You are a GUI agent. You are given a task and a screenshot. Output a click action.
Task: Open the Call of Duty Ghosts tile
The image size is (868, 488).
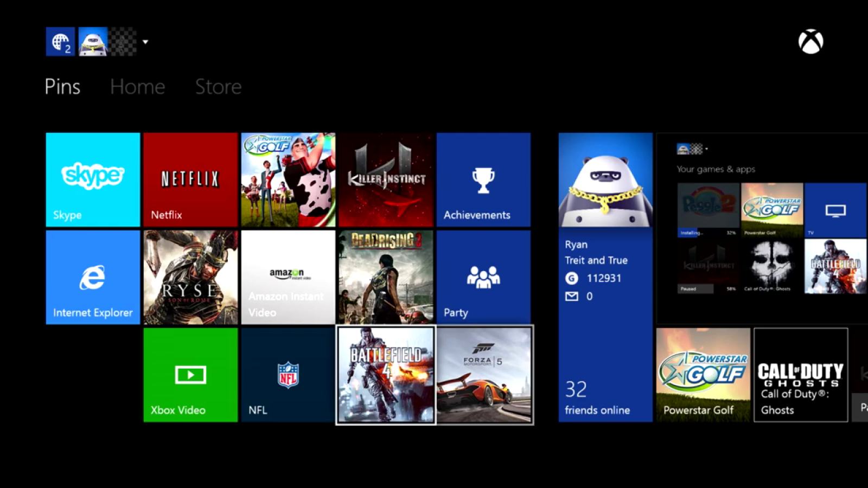pos(801,375)
